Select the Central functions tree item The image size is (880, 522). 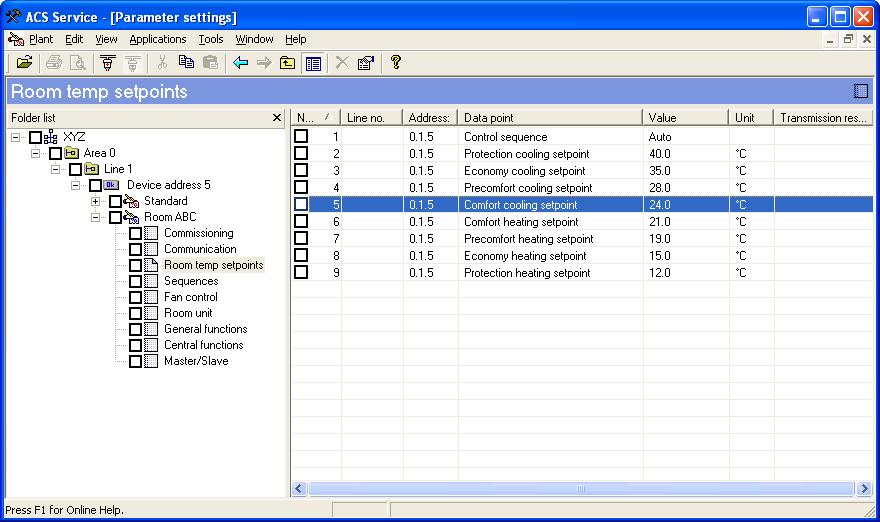[204, 345]
